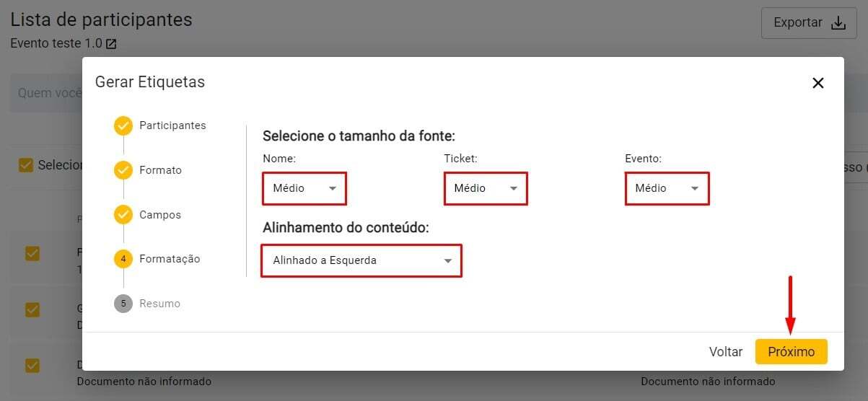This screenshot has width=868, height=401.
Task: Toggle the select-all participants checkbox
Action: (x=26, y=165)
